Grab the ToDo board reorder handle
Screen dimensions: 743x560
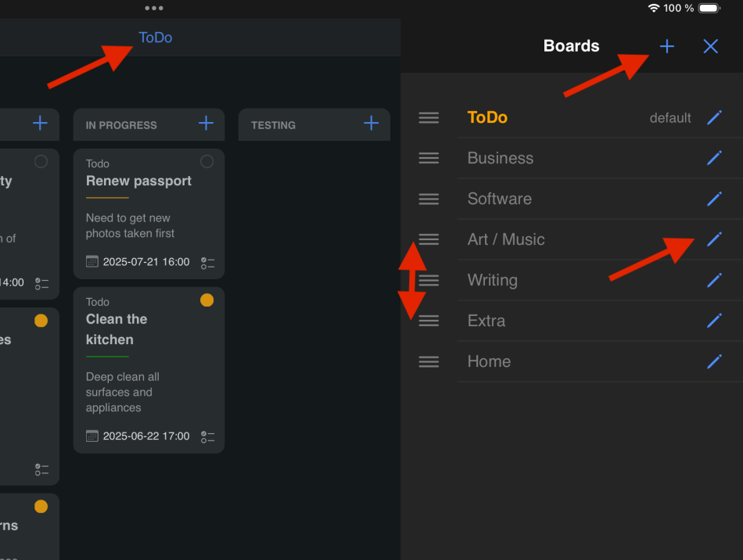coord(429,117)
